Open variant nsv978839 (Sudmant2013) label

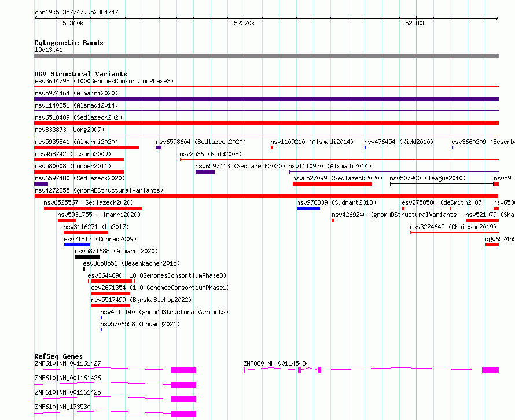[x=336, y=202]
